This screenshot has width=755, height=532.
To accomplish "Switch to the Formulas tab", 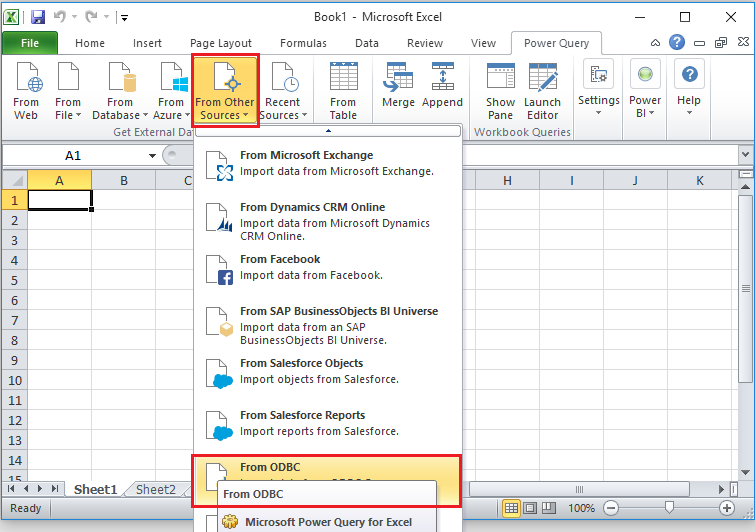I will coord(303,43).
